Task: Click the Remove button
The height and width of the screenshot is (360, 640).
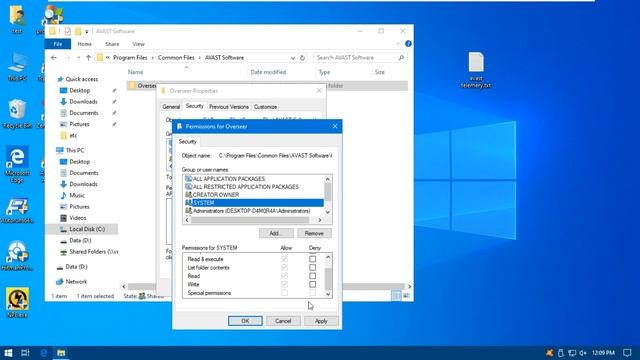Action: [x=314, y=233]
